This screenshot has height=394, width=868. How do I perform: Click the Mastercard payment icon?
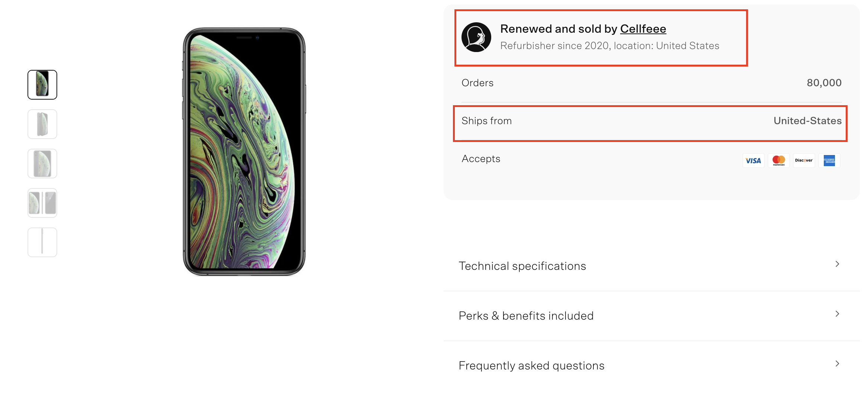(778, 161)
